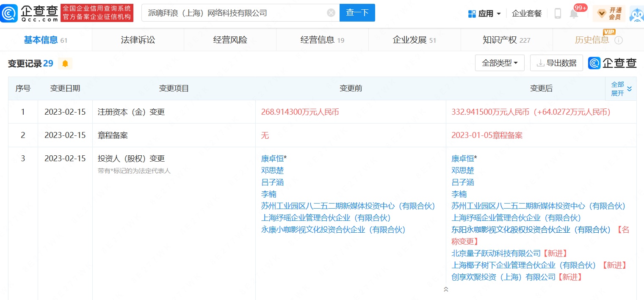Collapse row with double-chevron up icon
The height and width of the screenshot is (300, 644).
446,289
